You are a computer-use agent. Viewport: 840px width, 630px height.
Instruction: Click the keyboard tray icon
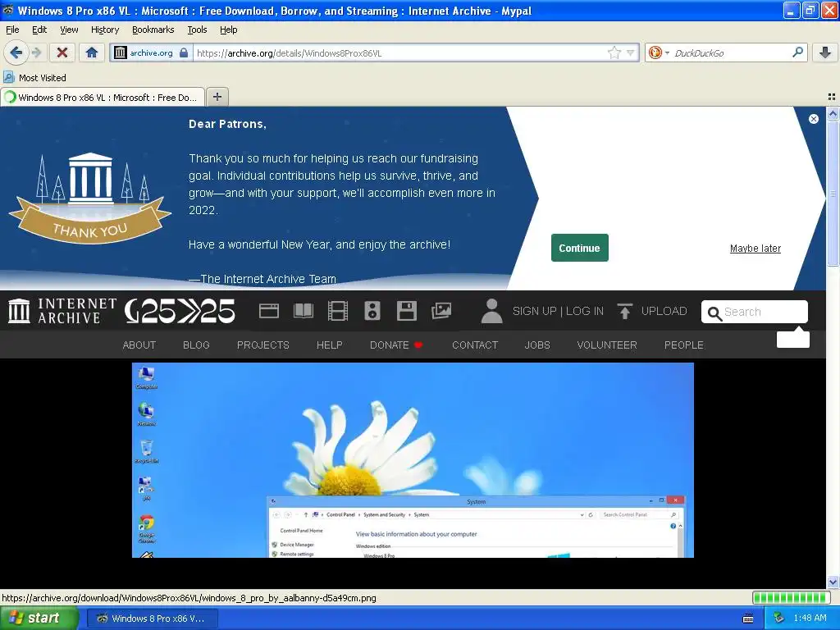[x=748, y=619]
